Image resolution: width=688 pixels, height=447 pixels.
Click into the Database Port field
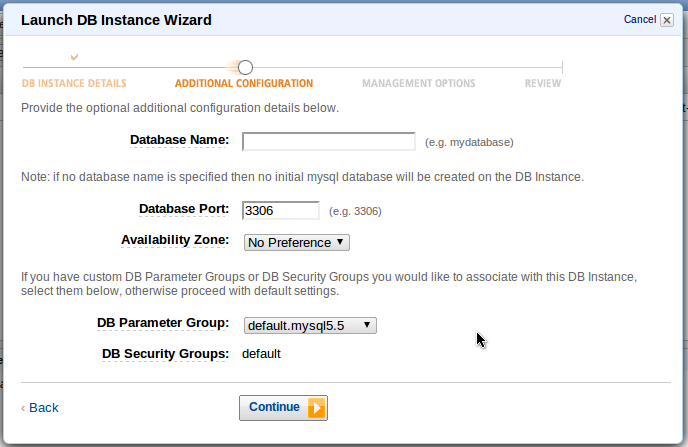point(281,210)
